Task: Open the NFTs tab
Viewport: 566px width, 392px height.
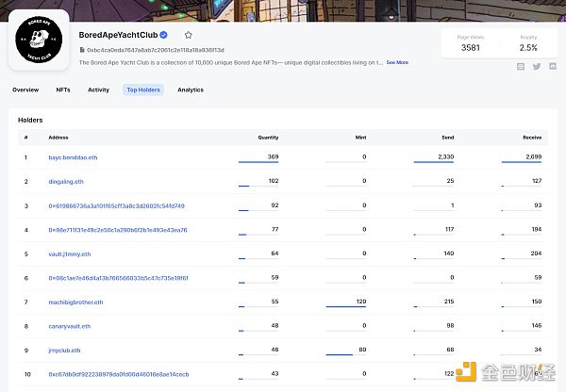Action: tap(63, 90)
